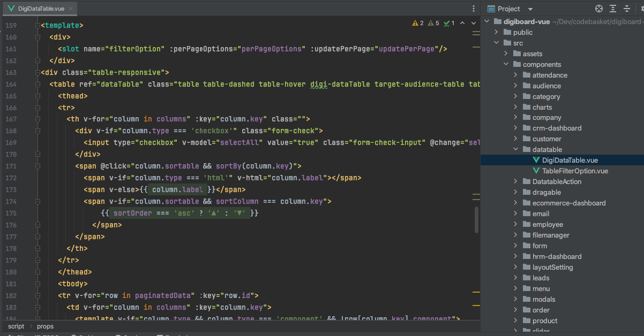644x336 pixels.
Task: Click the Select Opened File locate icon
Action: click(599, 9)
